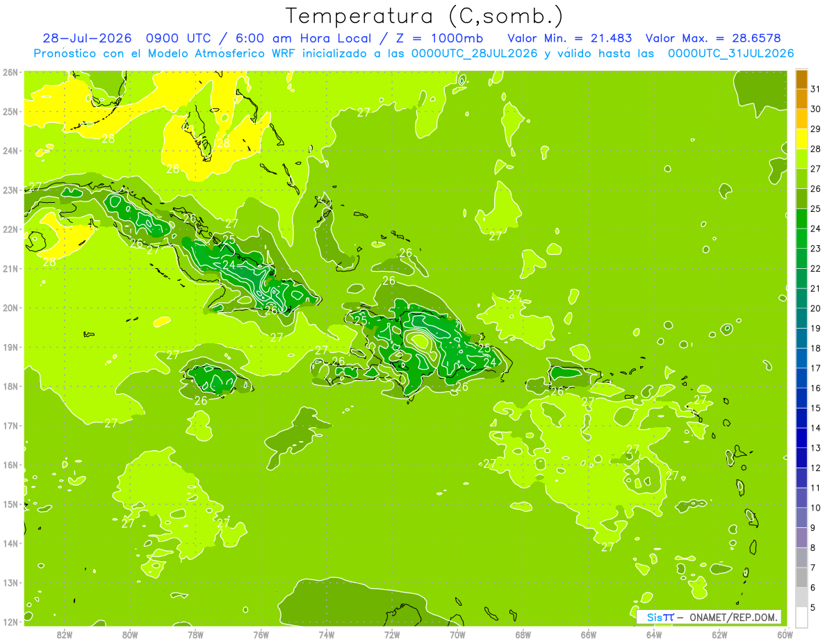Click the color scale value '31'
The image size is (834, 644).
pyautogui.click(x=816, y=89)
